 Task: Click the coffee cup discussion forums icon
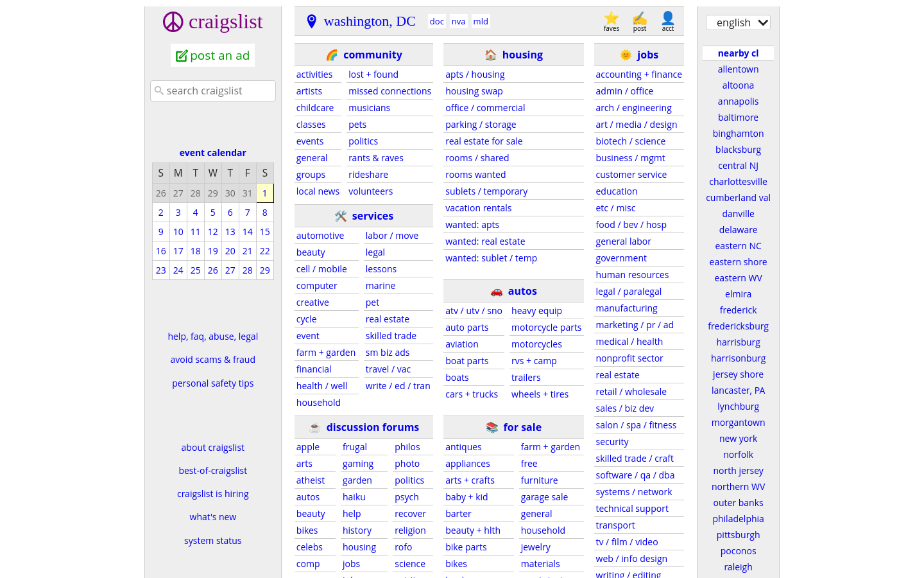(x=315, y=428)
